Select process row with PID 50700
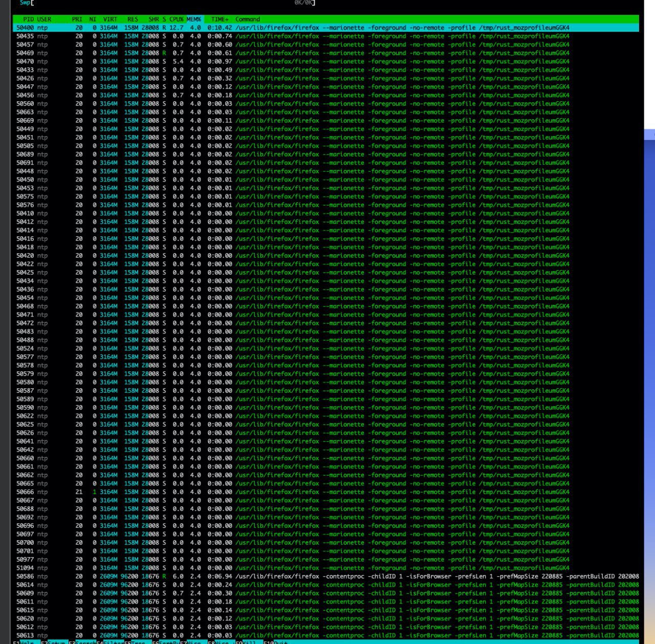This screenshot has height=644, width=655. (326, 543)
